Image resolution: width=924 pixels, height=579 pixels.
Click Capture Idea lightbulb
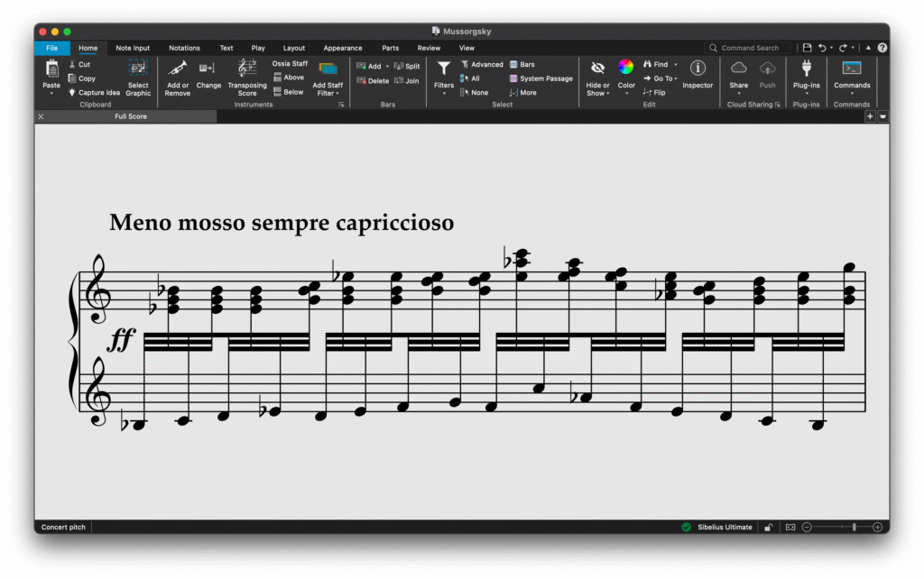94,93
